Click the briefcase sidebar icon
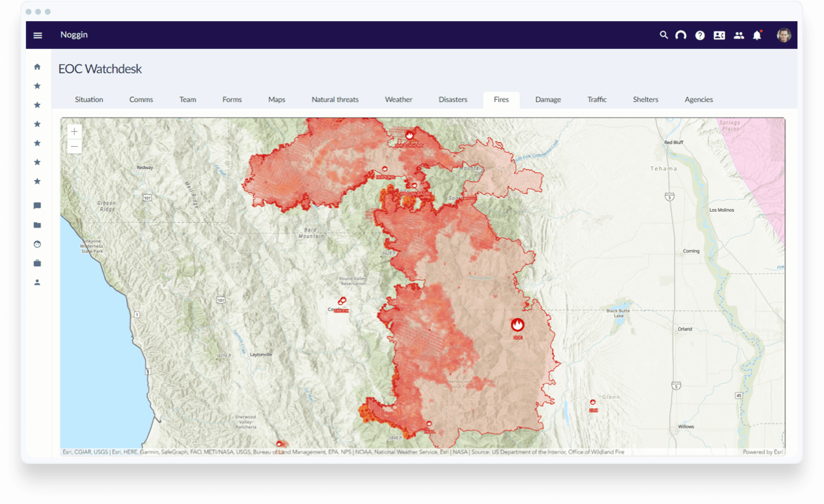Screen dimensions: 824x504 [37, 263]
